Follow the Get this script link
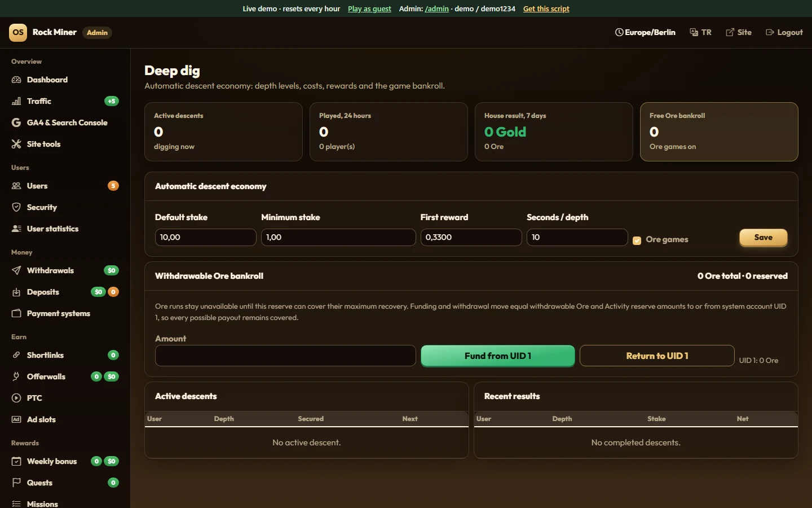The height and width of the screenshot is (508, 812). (546, 8)
